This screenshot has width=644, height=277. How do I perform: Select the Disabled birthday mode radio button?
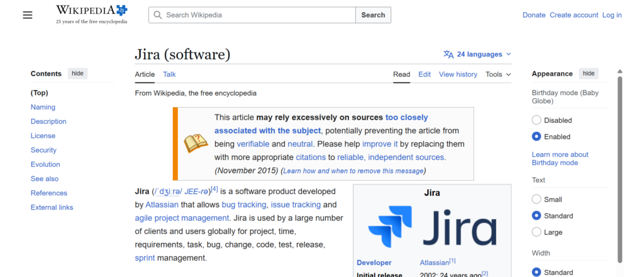[536, 120]
